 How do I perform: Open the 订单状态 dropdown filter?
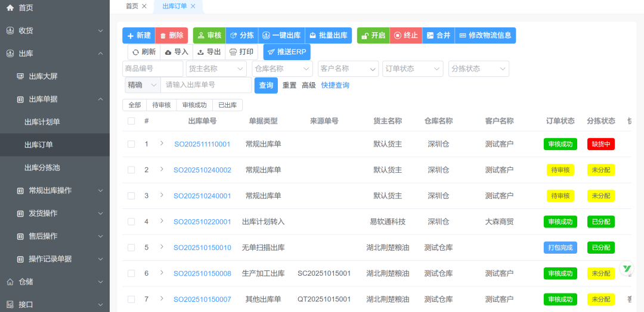pos(413,69)
